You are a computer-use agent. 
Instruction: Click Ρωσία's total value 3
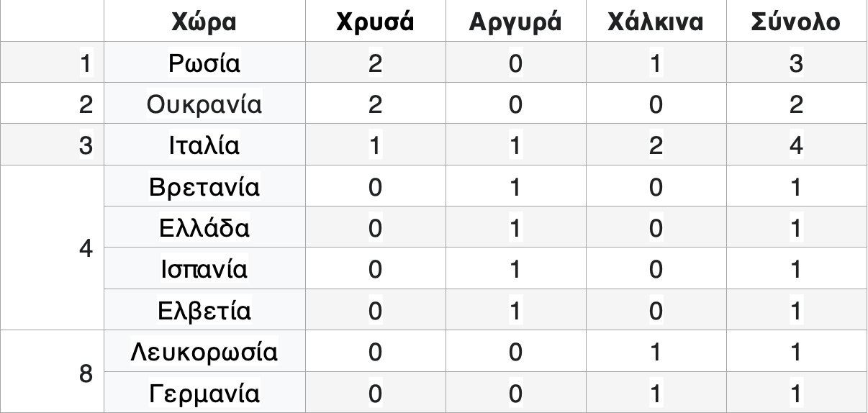pyautogui.click(x=795, y=63)
